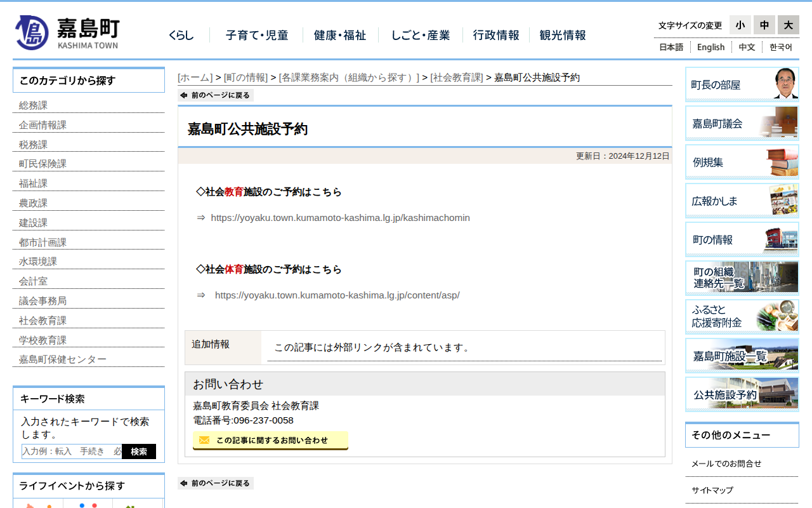
Task: Switch site language to English
Action: tap(710, 47)
